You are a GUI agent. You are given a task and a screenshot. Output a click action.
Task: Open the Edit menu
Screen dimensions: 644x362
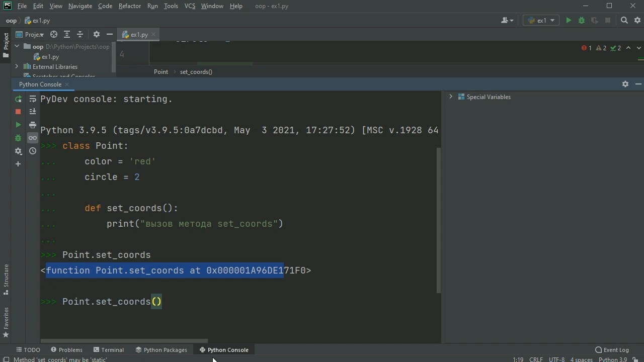coord(38,6)
